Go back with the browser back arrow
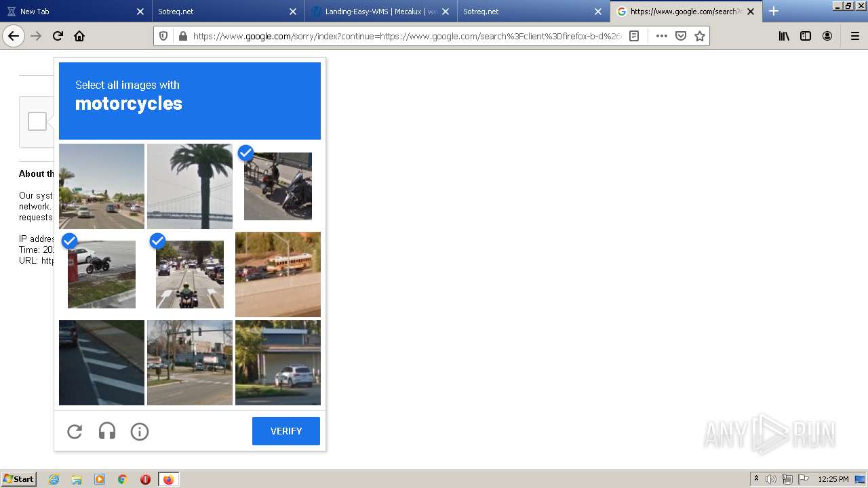This screenshot has height=488, width=868. pyautogui.click(x=14, y=36)
